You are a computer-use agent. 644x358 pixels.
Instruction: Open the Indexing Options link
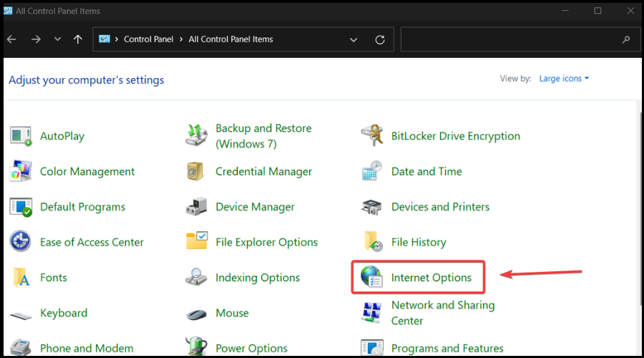coord(258,277)
